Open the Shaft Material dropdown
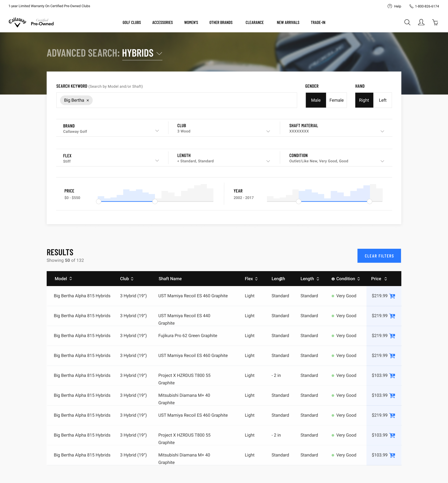This screenshot has width=448, height=483. coord(382,131)
